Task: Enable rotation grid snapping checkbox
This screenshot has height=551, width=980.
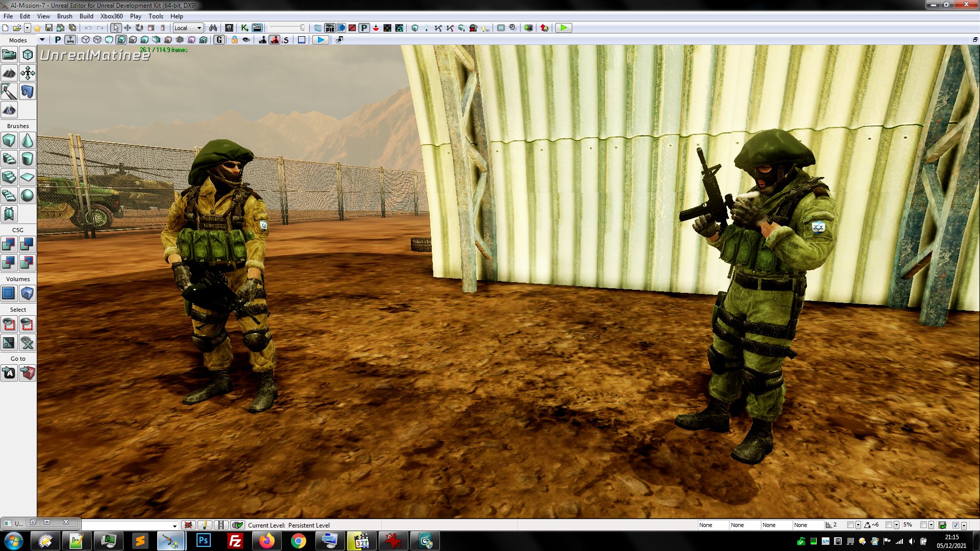Action: coord(889,525)
